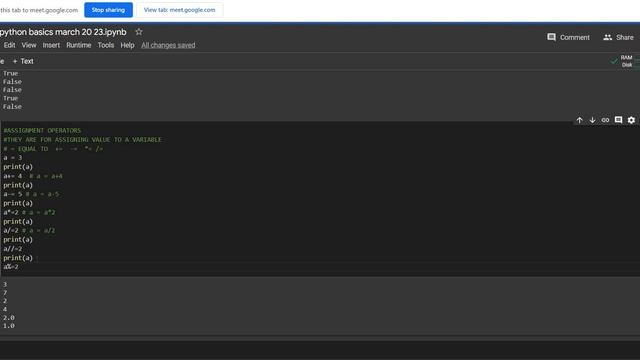Click the code line 'a+= 4'
This screenshot has height=360, width=640.
click(x=13, y=176)
